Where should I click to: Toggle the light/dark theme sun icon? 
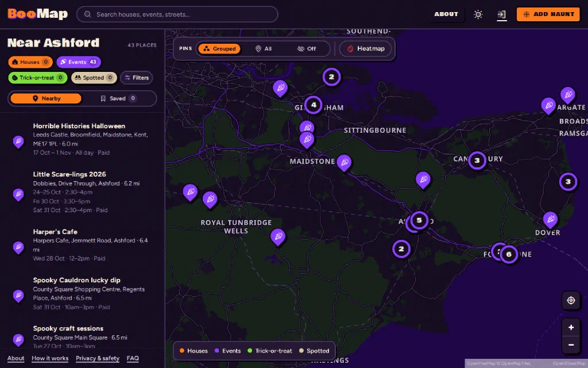[478, 14]
